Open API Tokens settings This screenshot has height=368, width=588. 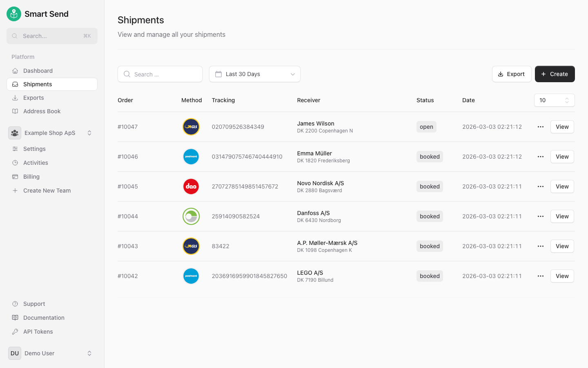(x=39, y=331)
